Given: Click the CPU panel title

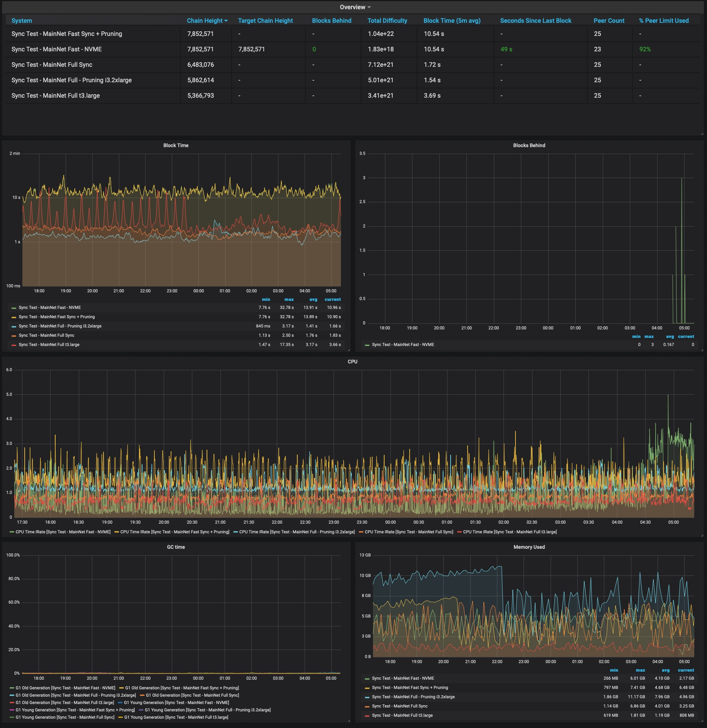Looking at the screenshot, I should coord(352,362).
